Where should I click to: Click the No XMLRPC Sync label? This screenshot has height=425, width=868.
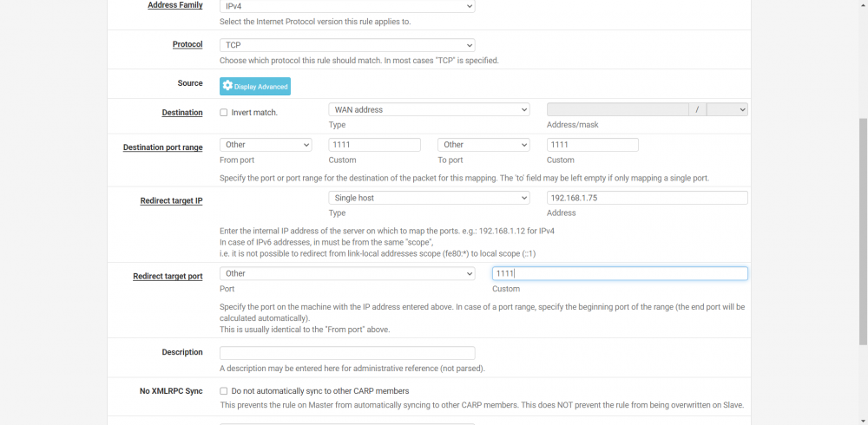[x=171, y=391]
